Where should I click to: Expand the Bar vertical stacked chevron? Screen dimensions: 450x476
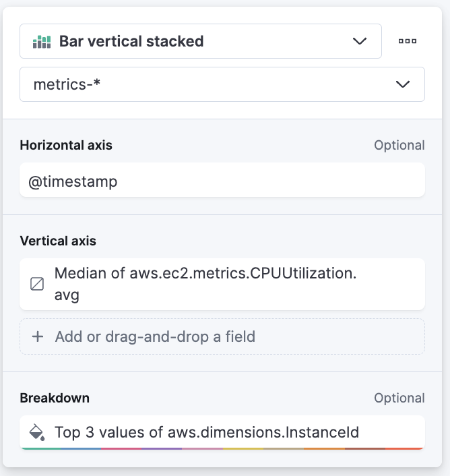click(360, 41)
